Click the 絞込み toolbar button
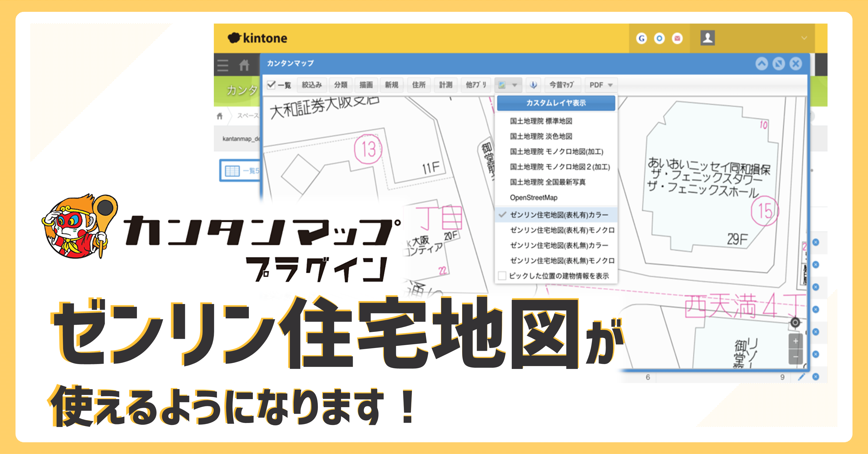Screen dimensions: 868x454 coord(312,85)
